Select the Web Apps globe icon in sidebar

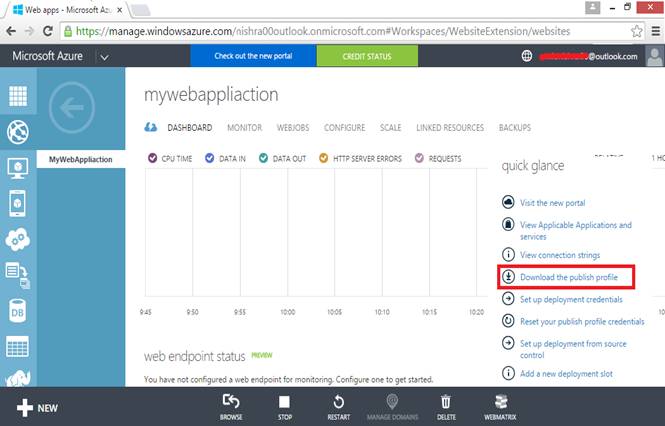[x=18, y=132]
